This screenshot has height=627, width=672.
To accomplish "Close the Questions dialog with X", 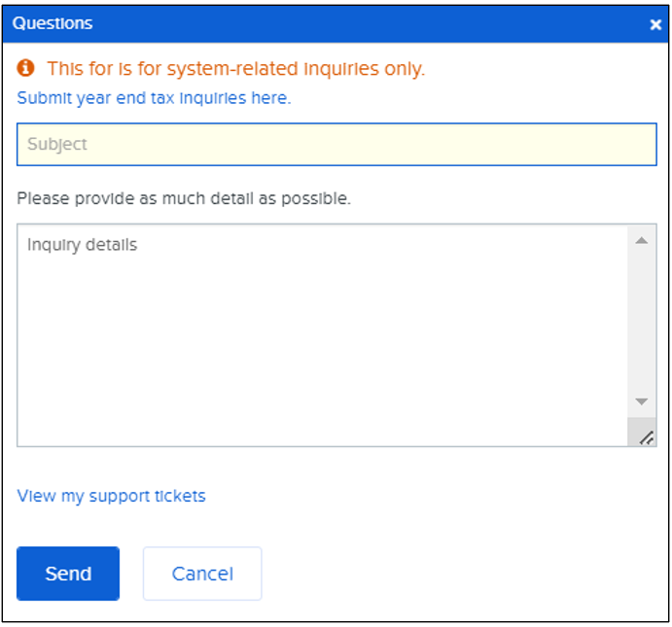I will click(655, 24).
